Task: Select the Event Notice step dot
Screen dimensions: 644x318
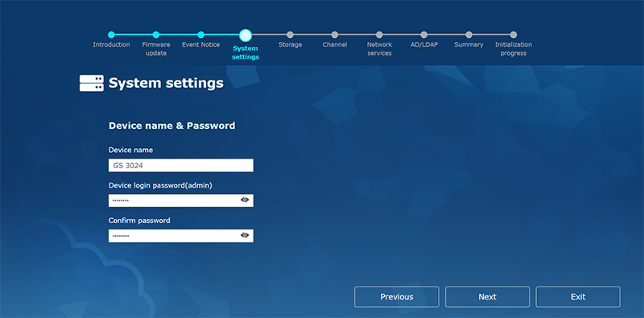Action: 200,35
